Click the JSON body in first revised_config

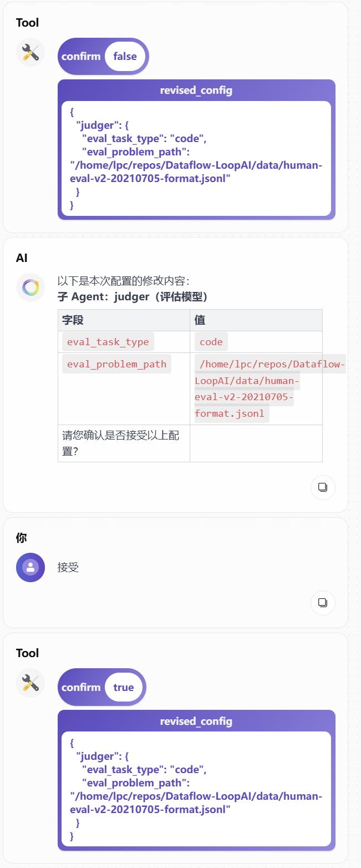(196, 158)
